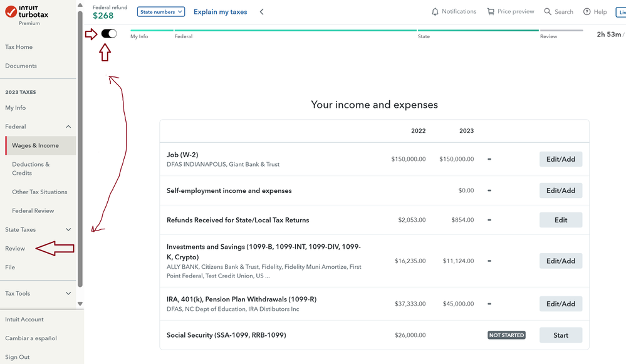626x364 pixels.
Task: Click the sidebar scrollbar thumb
Action: [80, 148]
